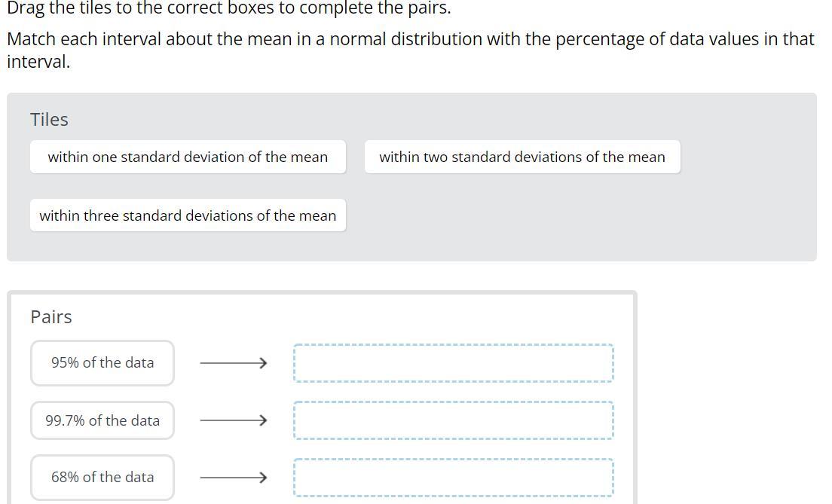832x504 pixels.
Task: Click the arrow beside 99.7% of the data
Action: point(234,420)
